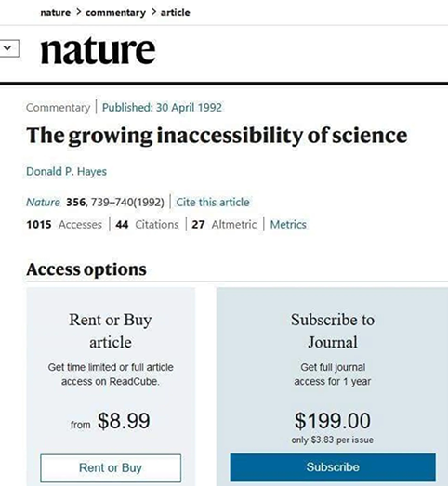Click the 1015 Accesses count
The image size is (448, 486).
point(64,224)
